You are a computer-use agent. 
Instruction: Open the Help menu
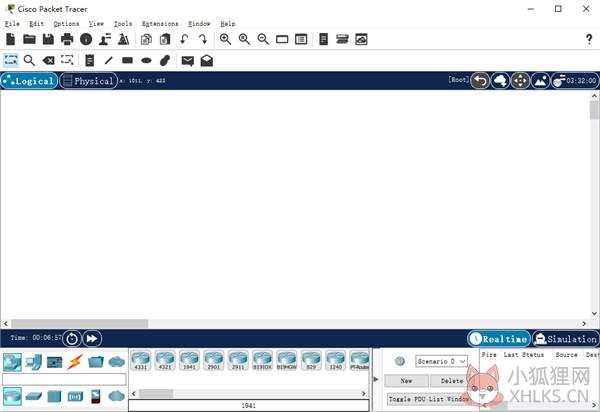click(228, 24)
